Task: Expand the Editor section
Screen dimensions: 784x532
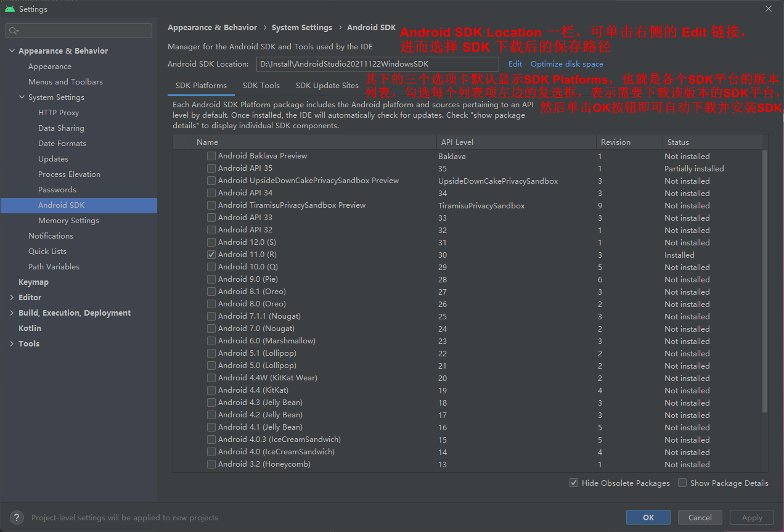Action: pyautogui.click(x=12, y=297)
